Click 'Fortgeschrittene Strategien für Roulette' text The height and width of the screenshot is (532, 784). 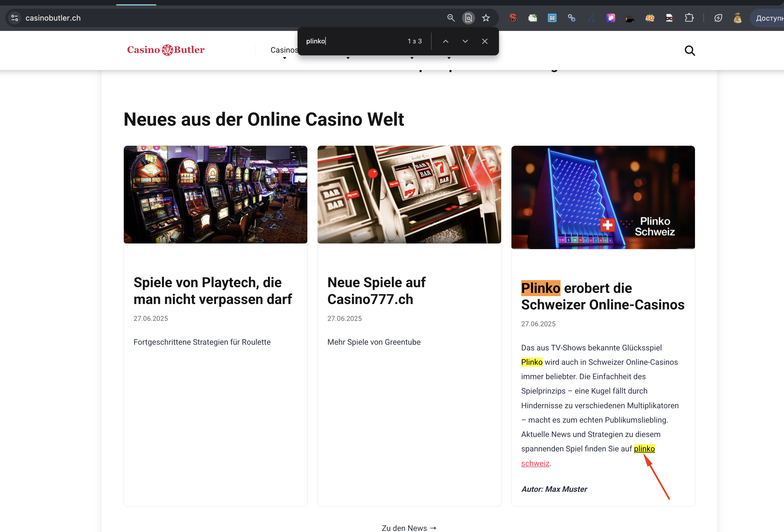point(202,342)
